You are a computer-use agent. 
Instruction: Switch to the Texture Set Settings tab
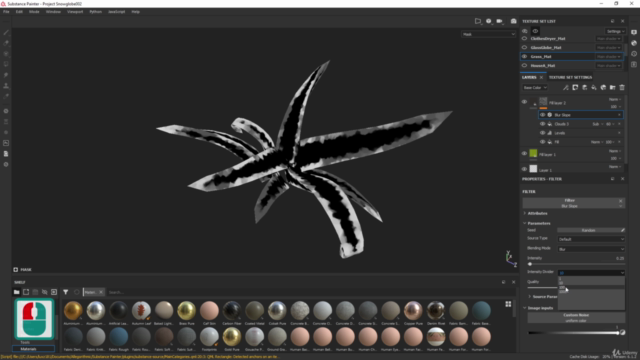[x=570, y=77]
